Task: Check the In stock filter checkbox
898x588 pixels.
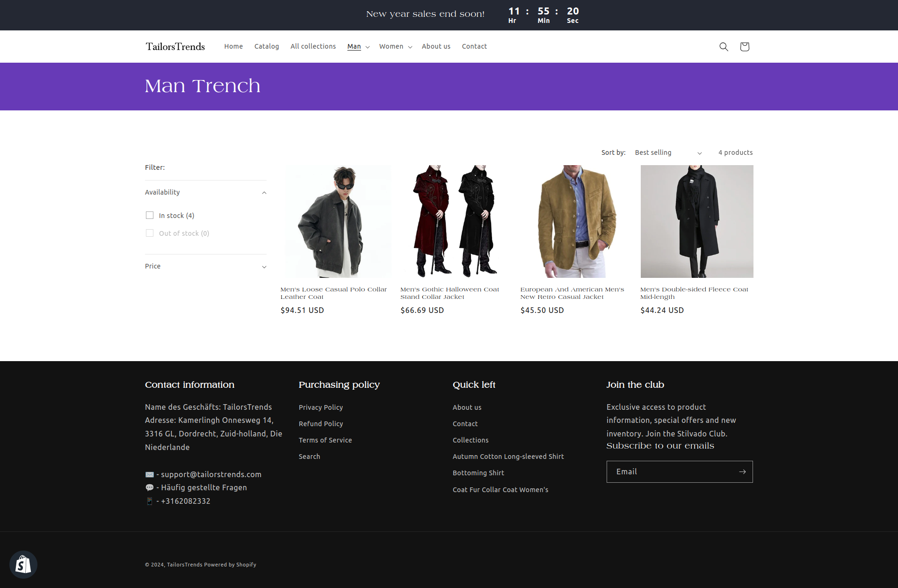Action: (x=150, y=215)
